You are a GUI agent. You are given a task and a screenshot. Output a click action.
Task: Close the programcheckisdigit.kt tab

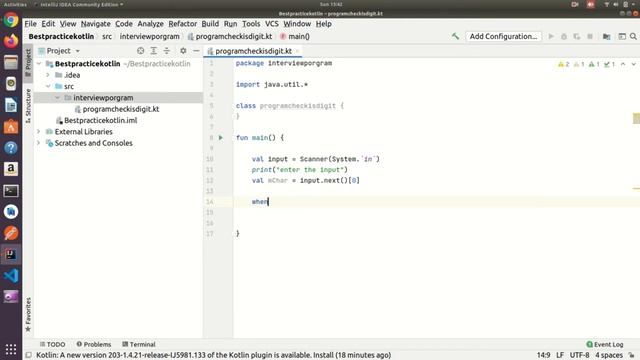click(x=298, y=51)
